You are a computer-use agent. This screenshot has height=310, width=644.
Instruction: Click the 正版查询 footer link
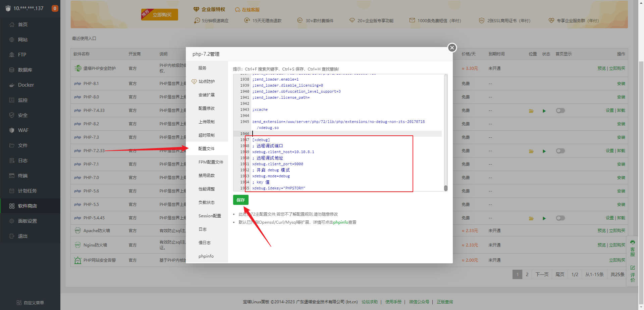tap(445, 302)
